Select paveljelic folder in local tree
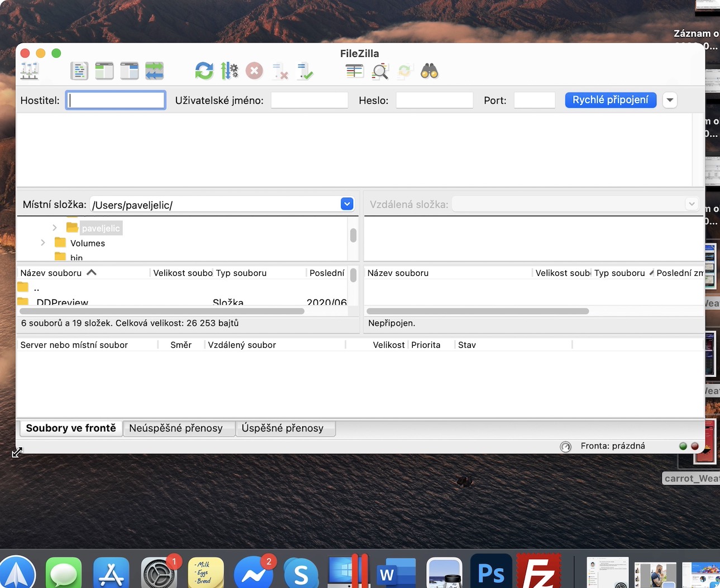The height and width of the screenshot is (588, 720). pyautogui.click(x=101, y=228)
